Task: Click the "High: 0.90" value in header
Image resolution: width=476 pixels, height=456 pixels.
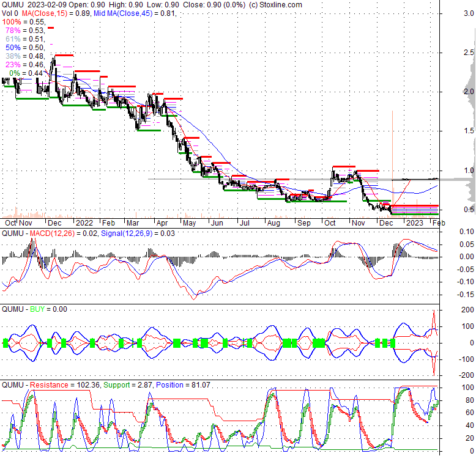Action: pyautogui.click(x=126, y=5)
